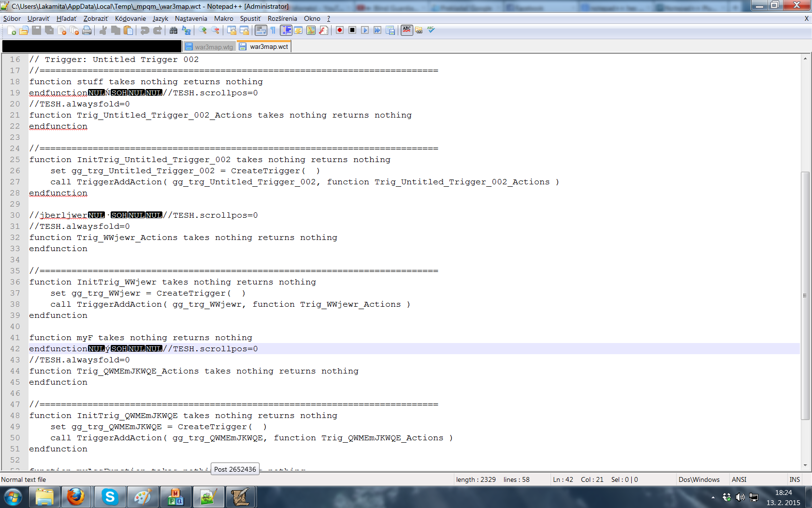Screen dimensions: 812x508
Task: Click the Open file toolbar icon
Action: coord(24,30)
